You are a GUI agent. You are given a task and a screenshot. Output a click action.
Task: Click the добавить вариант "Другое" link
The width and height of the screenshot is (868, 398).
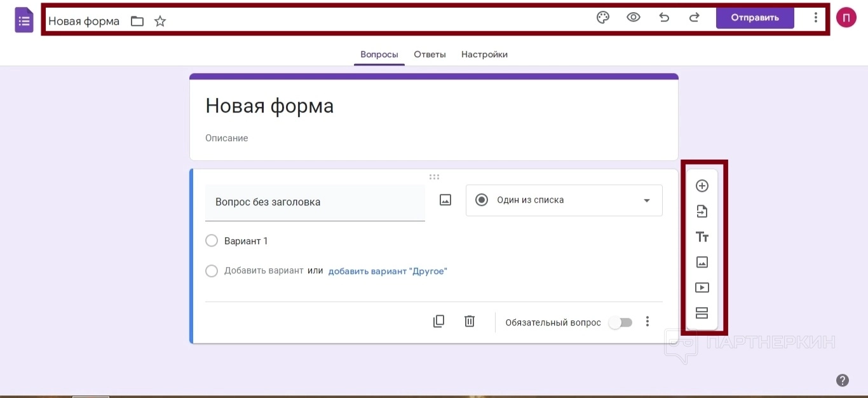pyautogui.click(x=388, y=271)
